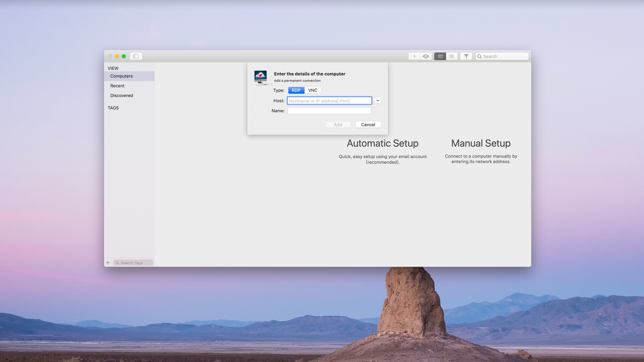Click the add tag plus icon below sidebar
Viewport: 644px width, 362px height.
pyautogui.click(x=108, y=262)
